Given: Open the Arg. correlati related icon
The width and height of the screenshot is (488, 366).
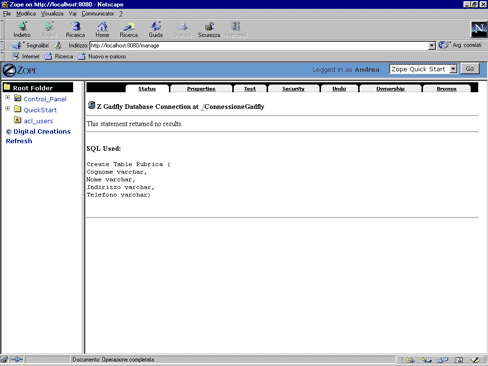Looking at the screenshot, I should click(443, 45).
